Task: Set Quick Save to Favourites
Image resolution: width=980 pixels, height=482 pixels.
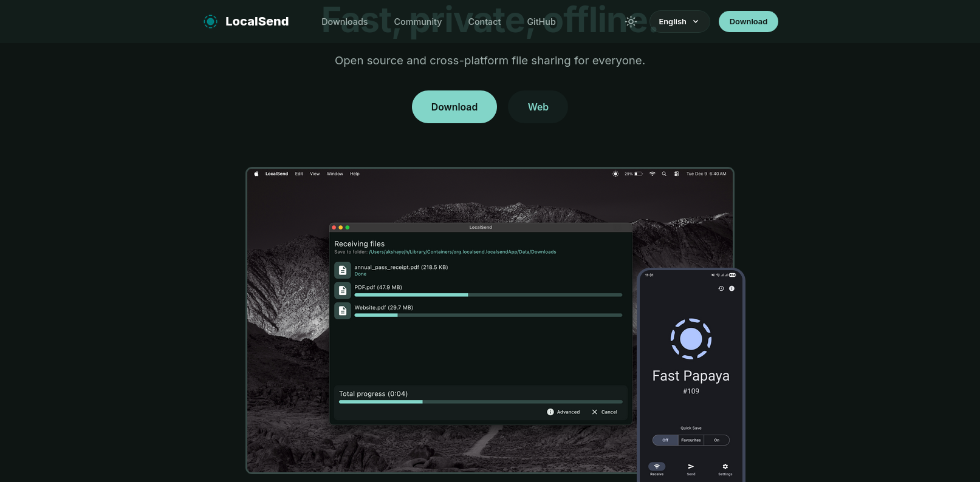Action: pyautogui.click(x=691, y=440)
